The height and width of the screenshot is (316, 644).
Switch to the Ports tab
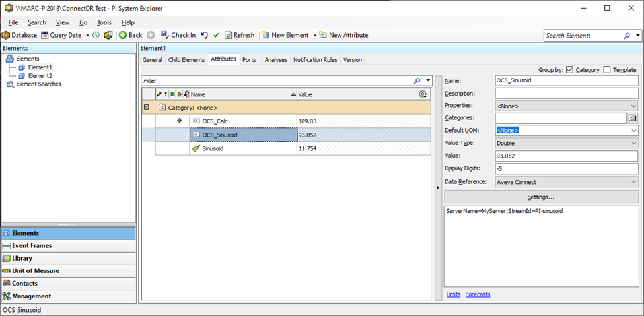tap(249, 60)
